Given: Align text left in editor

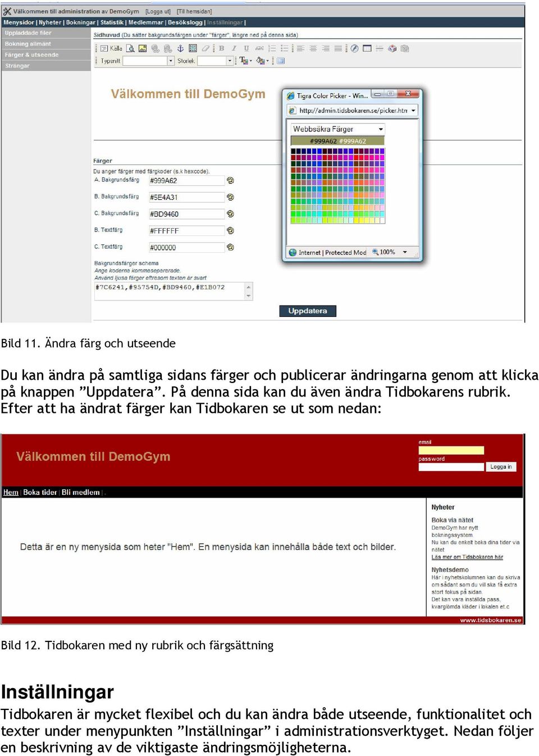Looking at the screenshot, I should [301, 49].
